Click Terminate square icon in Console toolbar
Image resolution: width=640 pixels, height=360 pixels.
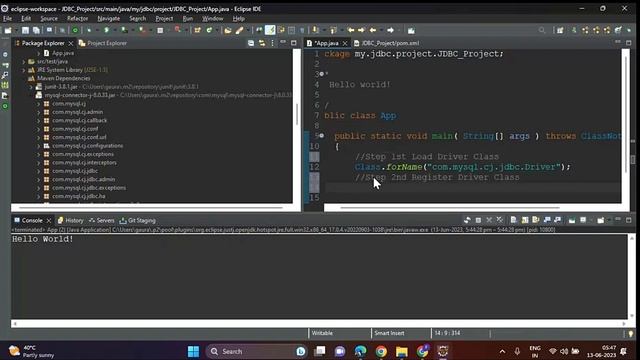[478, 220]
